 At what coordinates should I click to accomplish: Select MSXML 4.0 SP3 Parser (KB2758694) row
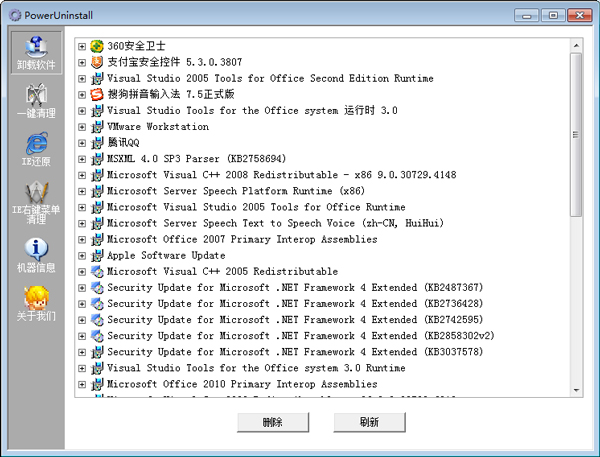point(196,159)
